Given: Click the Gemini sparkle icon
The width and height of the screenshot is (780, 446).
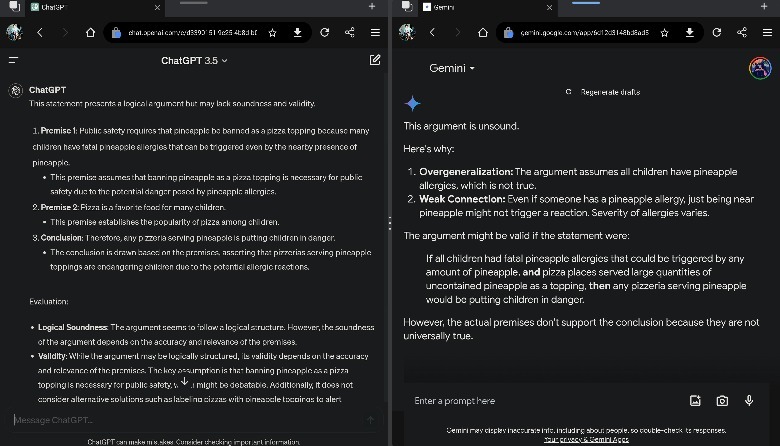Looking at the screenshot, I should pyautogui.click(x=412, y=103).
